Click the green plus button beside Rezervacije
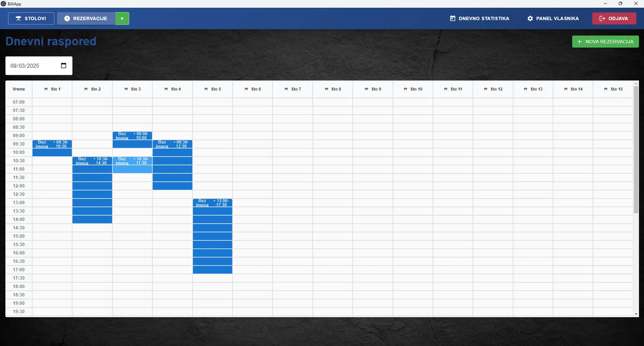644x346 pixels. (x=122, y=18)
